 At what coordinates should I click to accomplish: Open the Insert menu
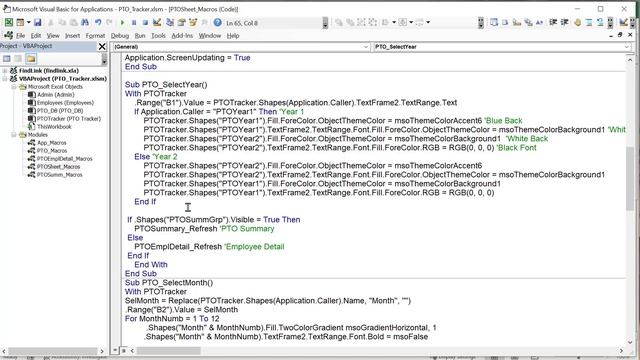point(73,36)
